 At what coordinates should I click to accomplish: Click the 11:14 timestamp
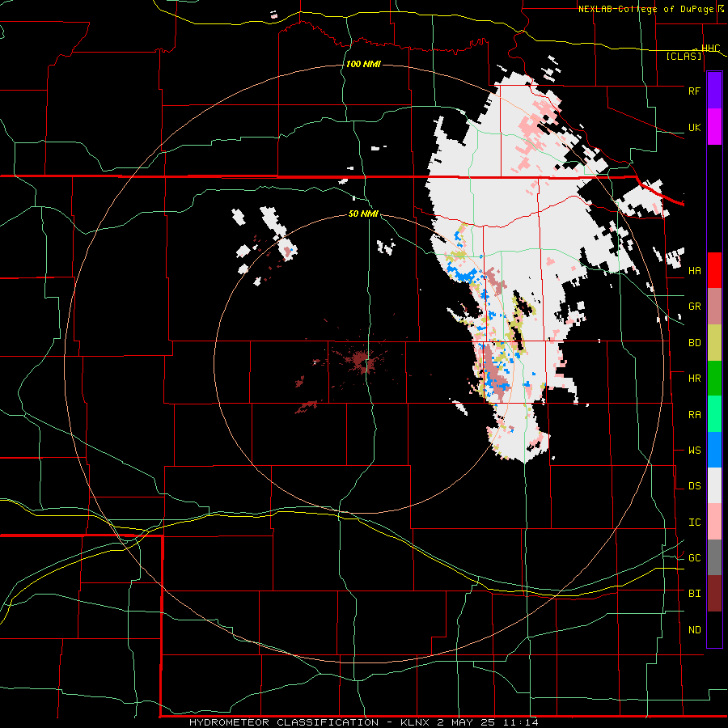[523, 722]
